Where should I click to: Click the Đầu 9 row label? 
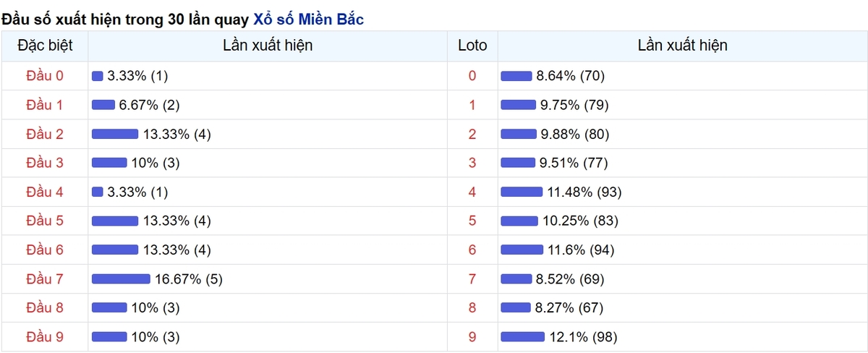45,336
